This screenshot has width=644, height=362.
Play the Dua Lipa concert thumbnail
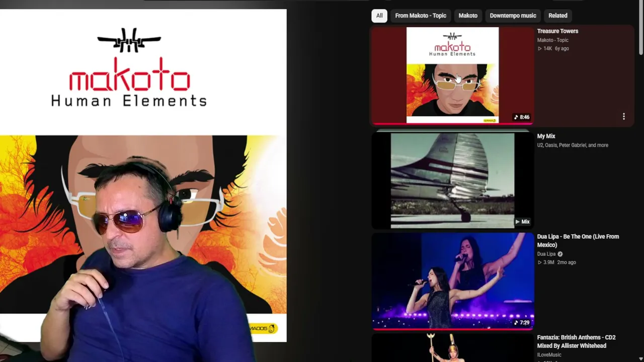tap(452, 281)
